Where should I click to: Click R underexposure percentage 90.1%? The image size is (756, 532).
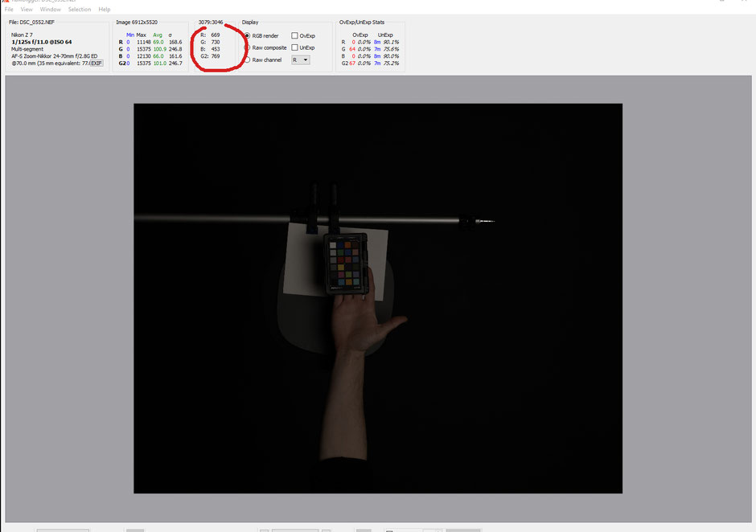391,42
